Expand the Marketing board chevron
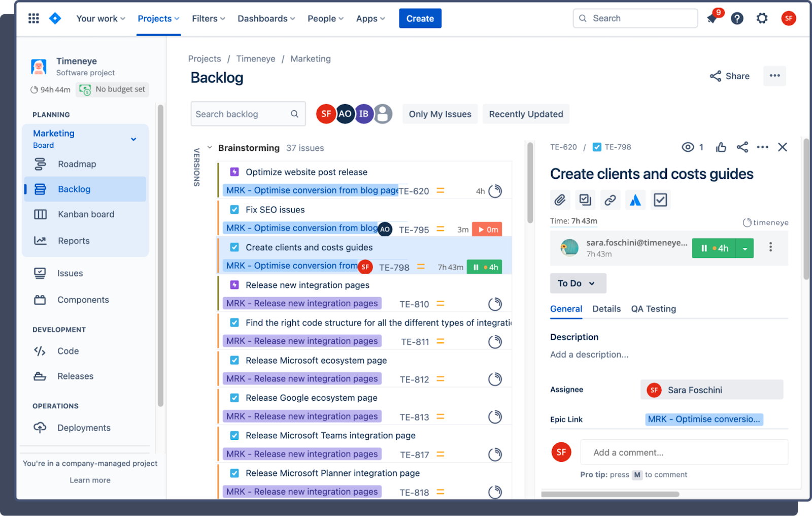812x516 pixels. (x=133, y=139)
